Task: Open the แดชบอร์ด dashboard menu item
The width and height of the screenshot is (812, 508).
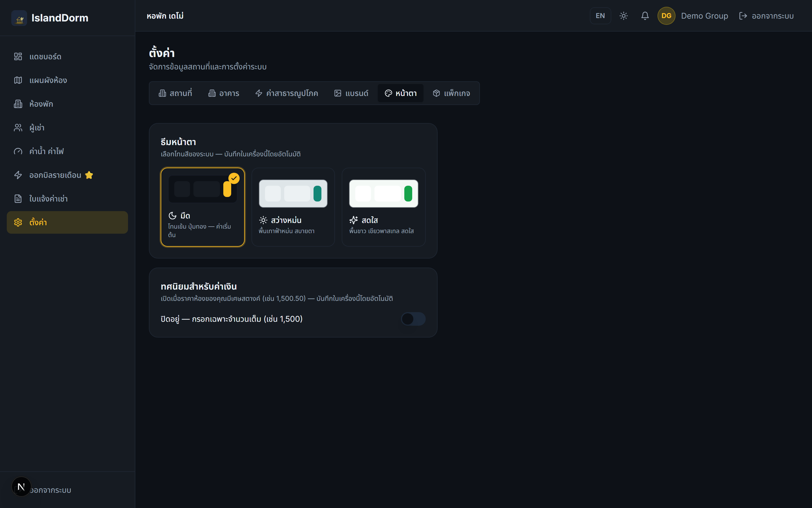Action: coord(67,56)
